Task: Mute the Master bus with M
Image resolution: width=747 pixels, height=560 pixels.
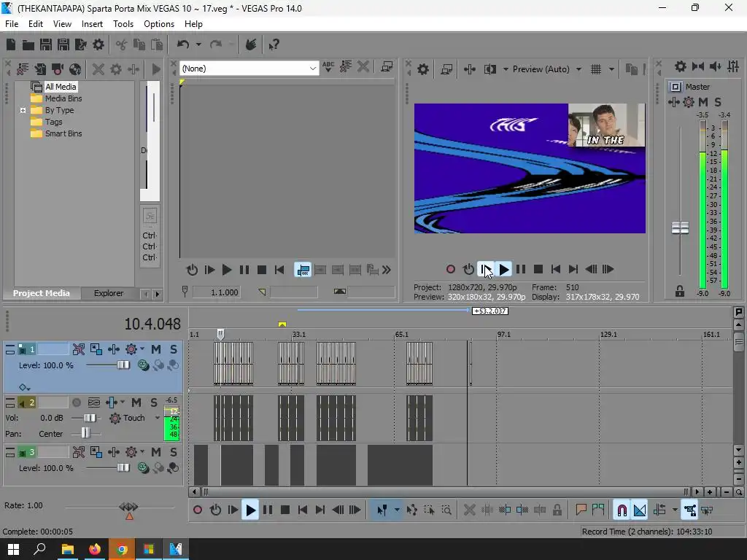Action: click(x=703, y=102)
